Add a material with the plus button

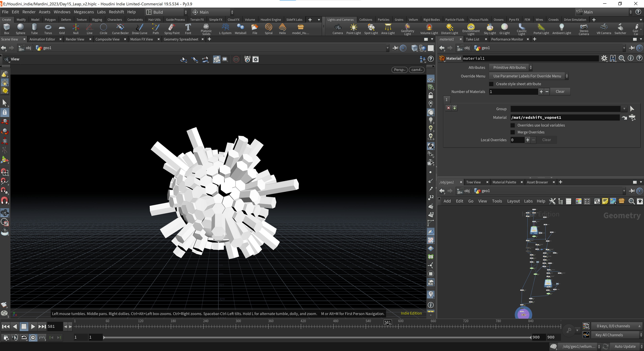coord(541,92)
